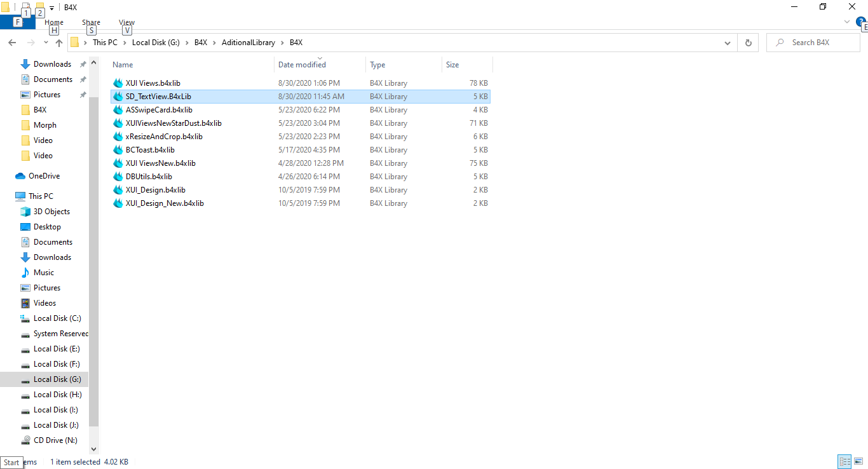The image size is (868, 469).
Task: Open the Recent locations dropdown arrow
Action: [x=46, y=43]
